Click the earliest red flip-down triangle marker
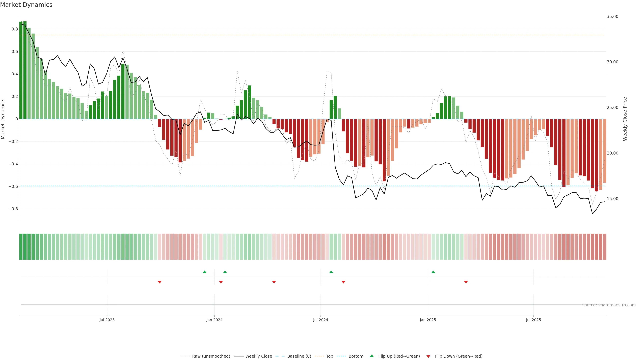The image size is (644, 362). pos(160,282)
